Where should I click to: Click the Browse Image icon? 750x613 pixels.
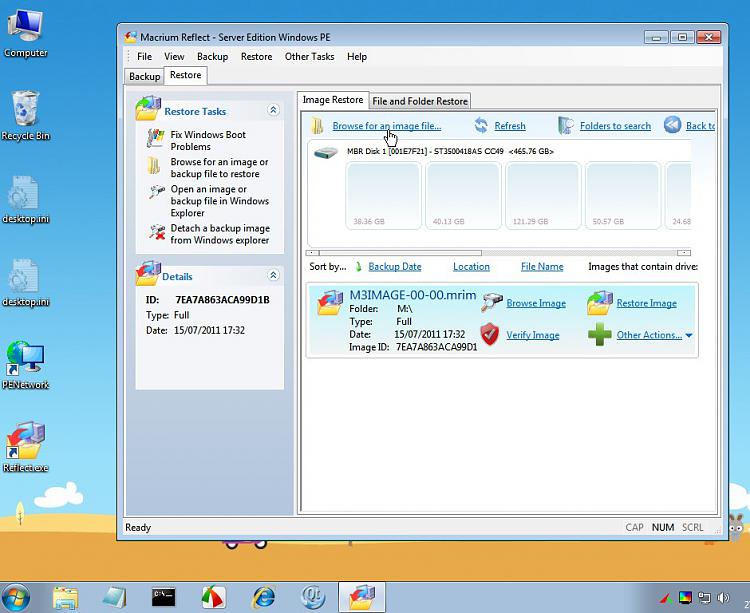[491, 303]
